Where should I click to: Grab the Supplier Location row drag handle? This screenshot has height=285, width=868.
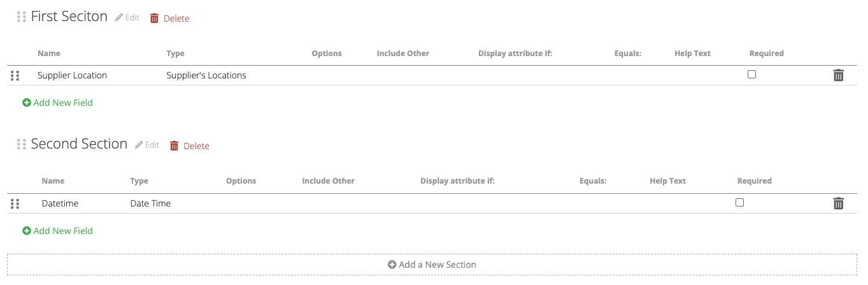pos(15,76)
